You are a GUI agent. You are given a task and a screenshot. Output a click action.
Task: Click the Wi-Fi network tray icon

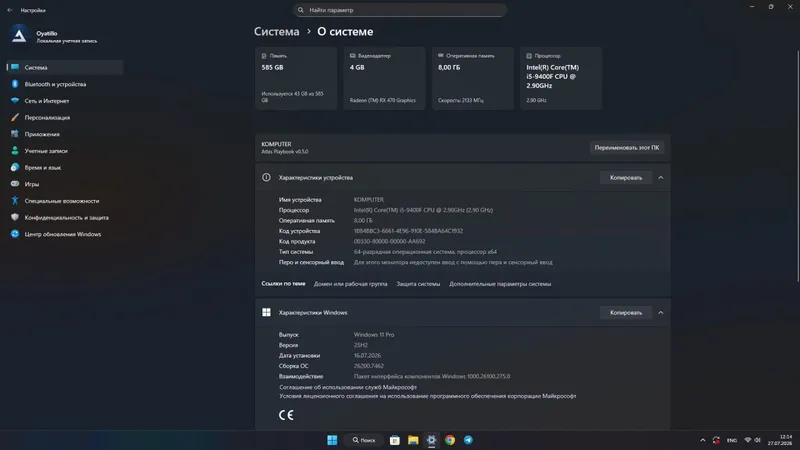coord(747,440)
